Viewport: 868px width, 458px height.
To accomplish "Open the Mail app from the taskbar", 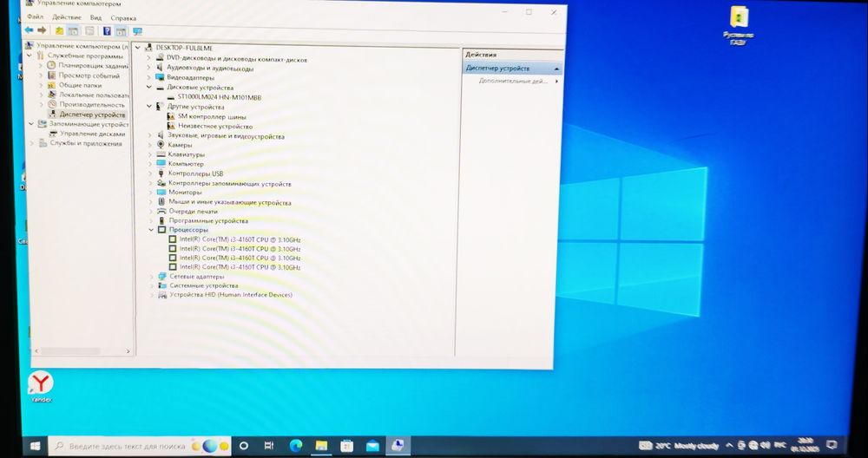I will [372, 445].
